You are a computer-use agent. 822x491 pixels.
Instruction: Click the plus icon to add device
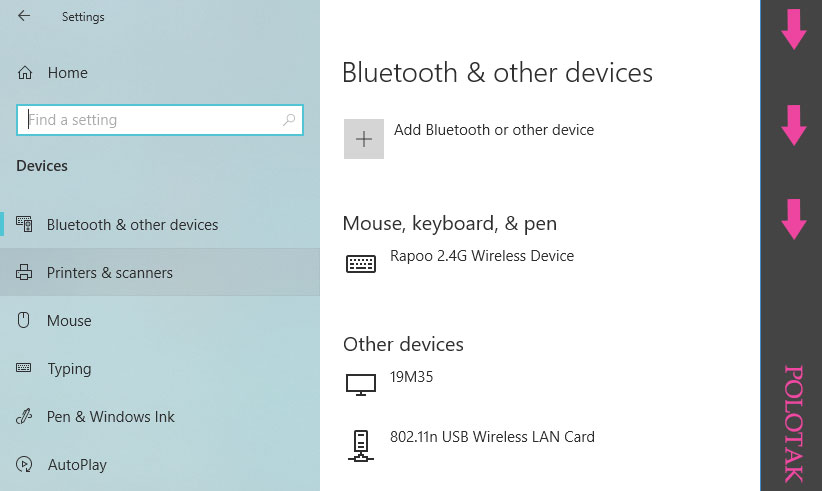[x=364, y=139]
